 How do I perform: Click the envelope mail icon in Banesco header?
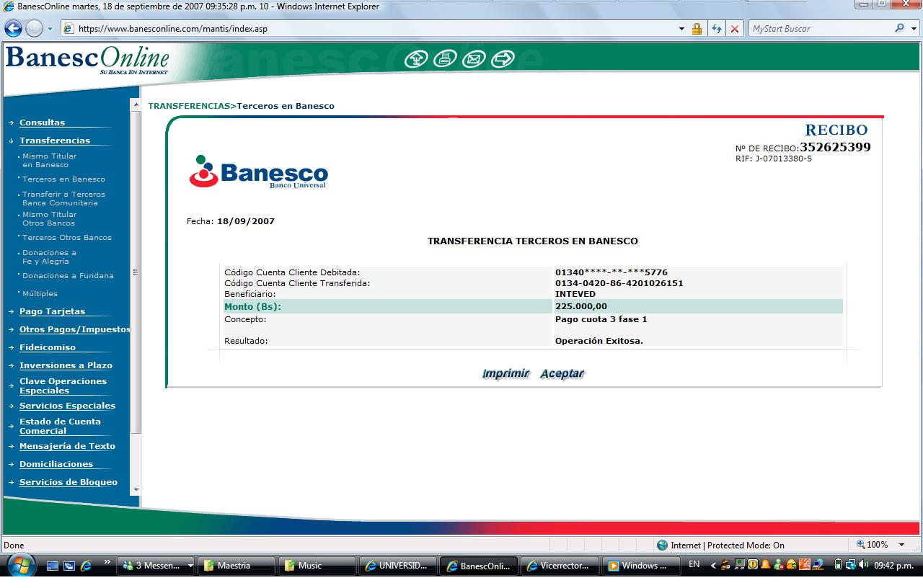pyautogui.click(x=474, y=59)
